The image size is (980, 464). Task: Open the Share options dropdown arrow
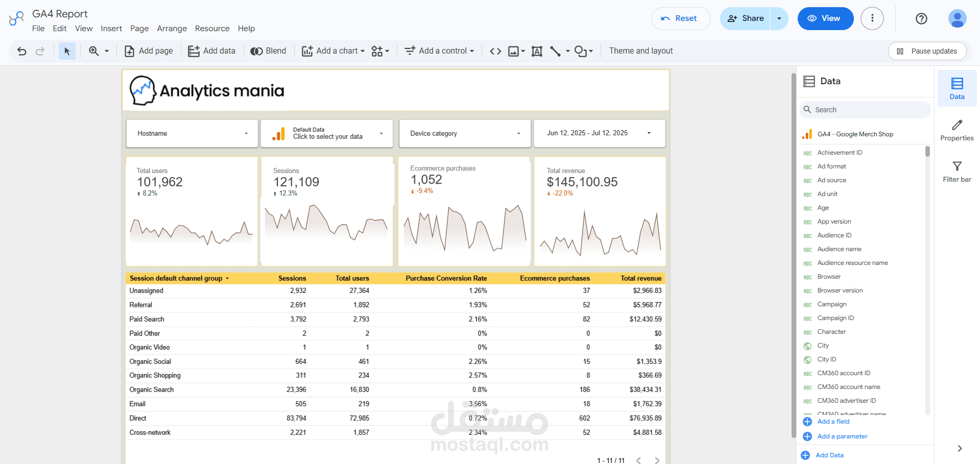[x=779, y=18]
